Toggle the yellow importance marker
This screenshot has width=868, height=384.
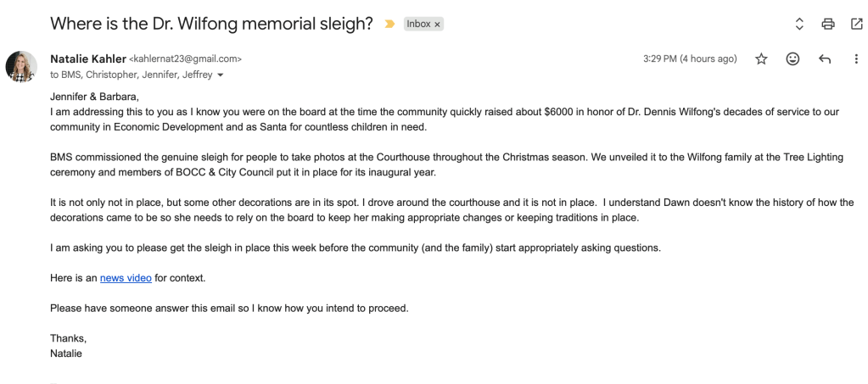coord(389,25)
